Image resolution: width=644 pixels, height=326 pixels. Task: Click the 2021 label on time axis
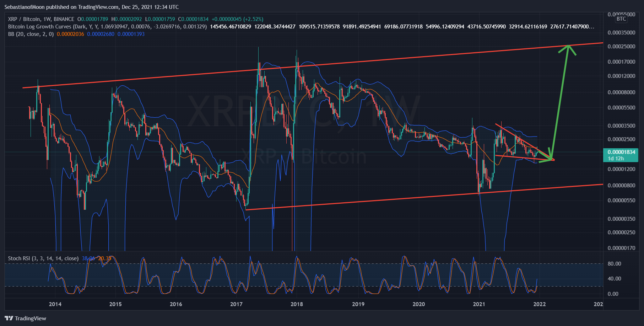479,304
